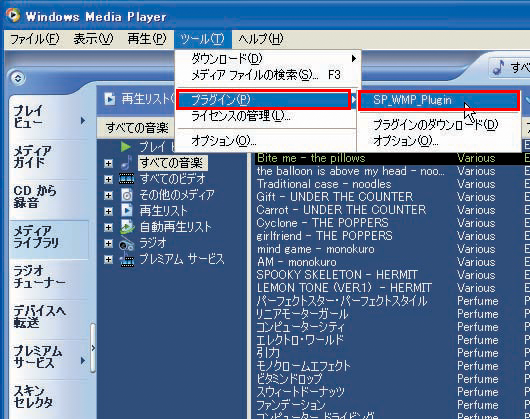This screenshot has height=419, width=530.
Task: Select プラグイン(P) in the tools menu
Action: pos(264,100)
